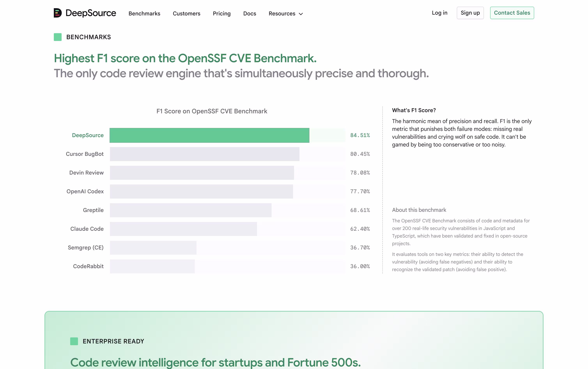Screen dimensions: 588x369
Task: Click the 77.70% score value
Action: click(x=360, y=192)
